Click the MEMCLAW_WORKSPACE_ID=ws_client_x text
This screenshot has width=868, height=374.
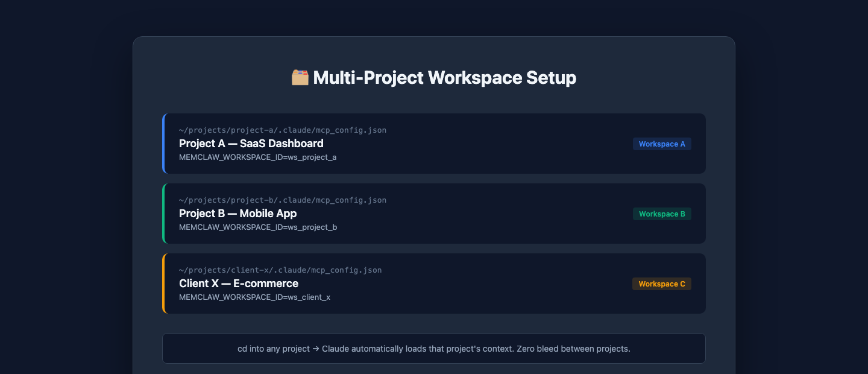click(254, 297)
